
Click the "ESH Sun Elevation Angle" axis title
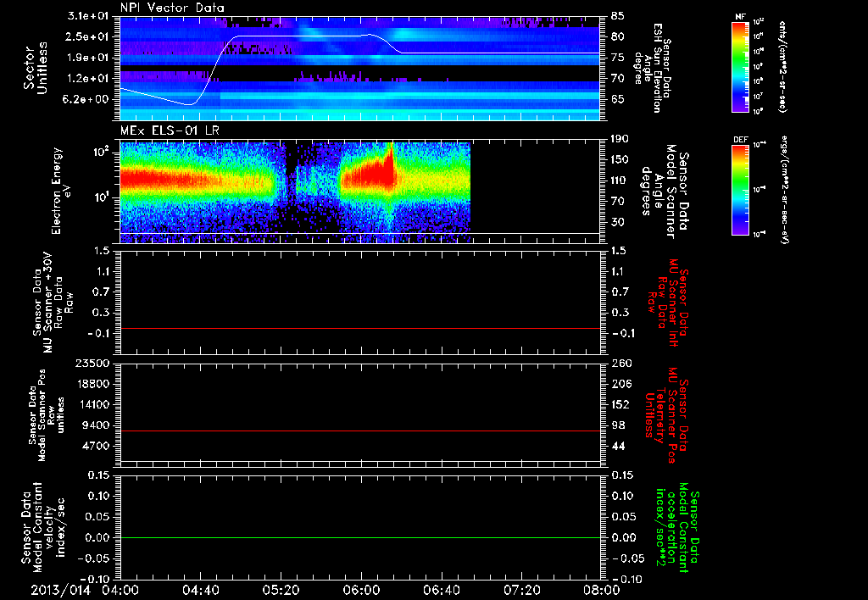[x=652, y=68]
